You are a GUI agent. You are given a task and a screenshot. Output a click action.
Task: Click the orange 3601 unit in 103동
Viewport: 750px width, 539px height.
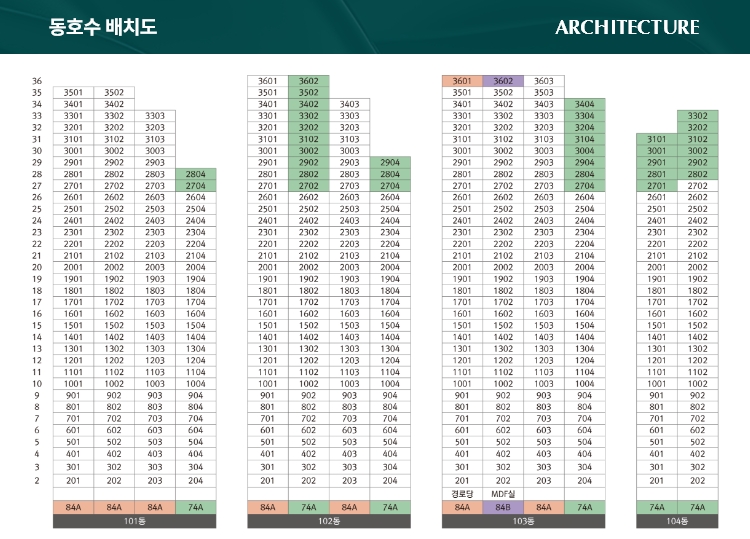tap(462, 81)
